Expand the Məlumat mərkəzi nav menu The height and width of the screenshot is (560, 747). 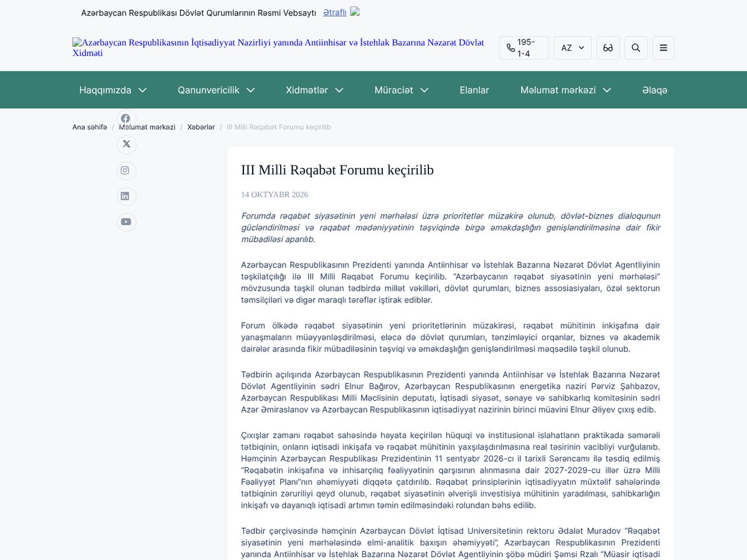pos(565,90)
